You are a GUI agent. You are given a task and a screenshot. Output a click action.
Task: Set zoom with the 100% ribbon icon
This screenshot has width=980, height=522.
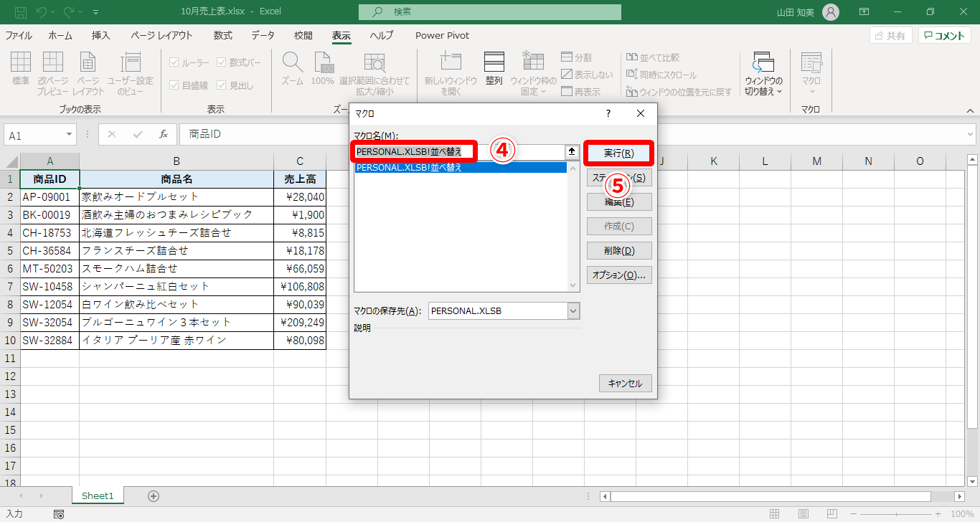click(x=323, y=69)
